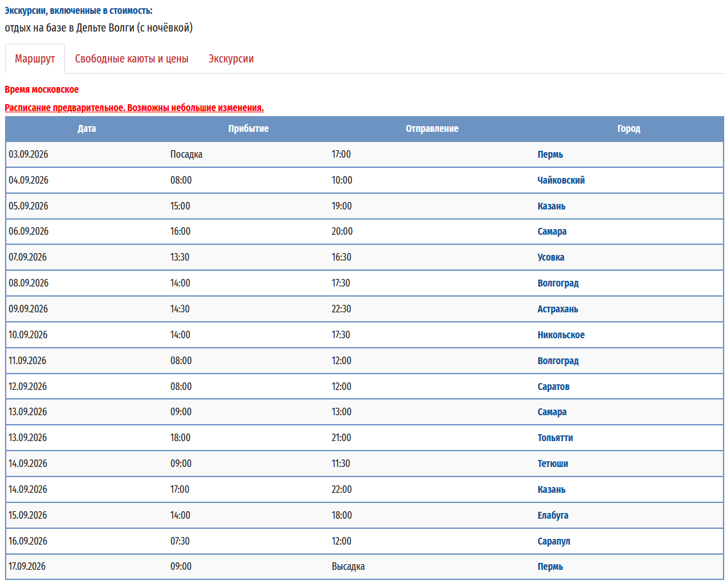The height and width of the screenshot is (585, 728).
Task: Click the Тольятти city link
Action: click(555, 438)
